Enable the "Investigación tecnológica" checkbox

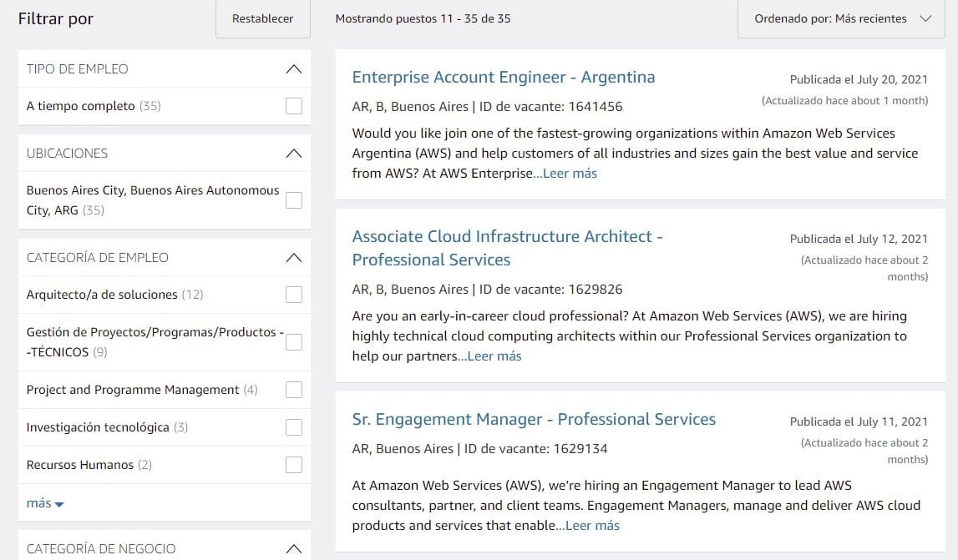293,426
